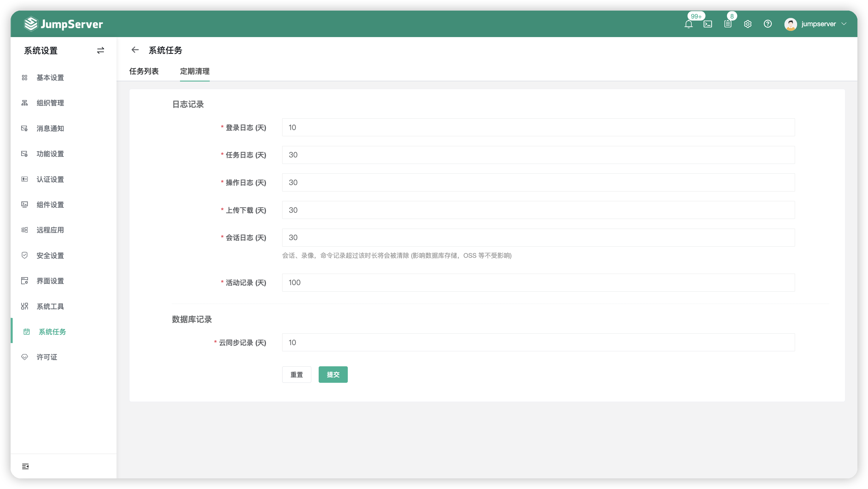Focus the 任务日志 (天) input field
This screenshot has height=489, width=868.
point(538,155)
